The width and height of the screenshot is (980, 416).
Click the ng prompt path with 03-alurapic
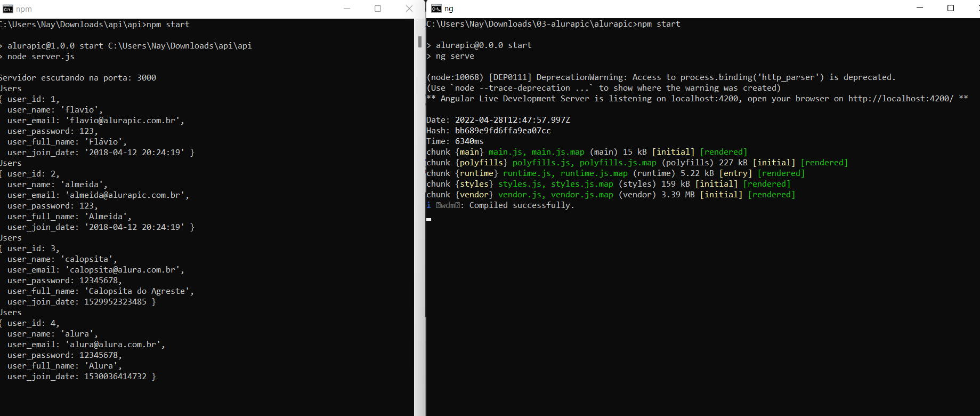532,24
